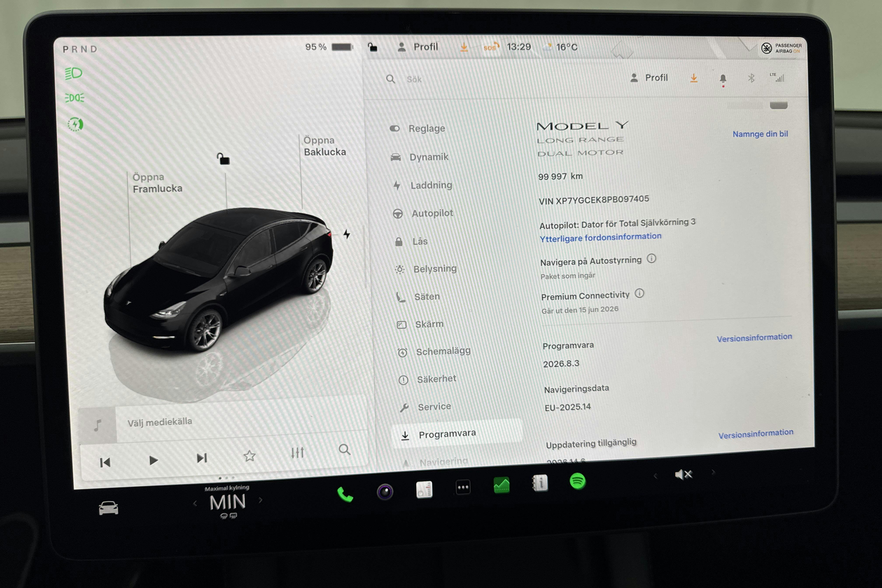Tap the parking lights indicator icon

coord(75,98)
